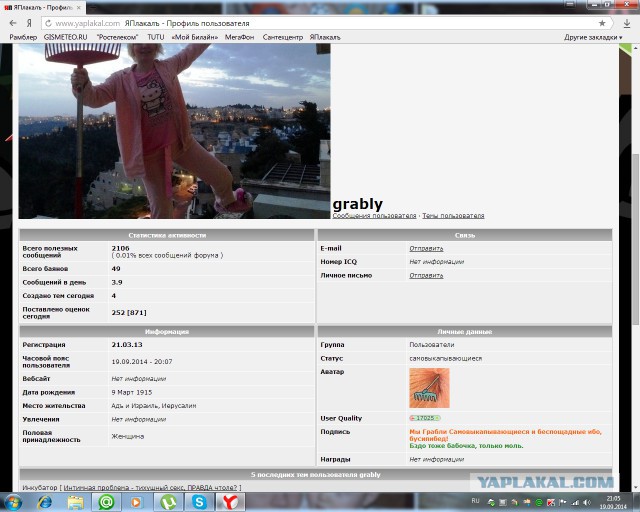Screen dimensions: 640x512
Task: Open the МегаФон bookmark
Action: pos(240,37)
